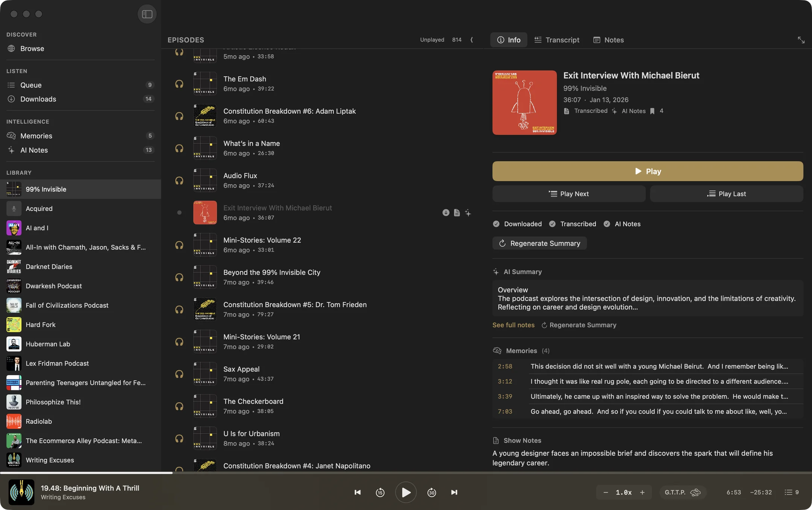
Task: Toggle the Transcribed status check
Action: coord(552,224)
